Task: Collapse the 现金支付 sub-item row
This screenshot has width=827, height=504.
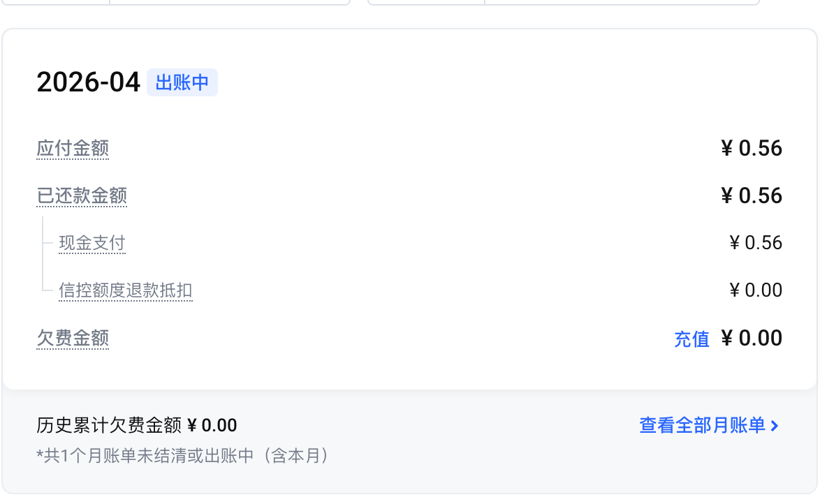Action: (92, 243)
